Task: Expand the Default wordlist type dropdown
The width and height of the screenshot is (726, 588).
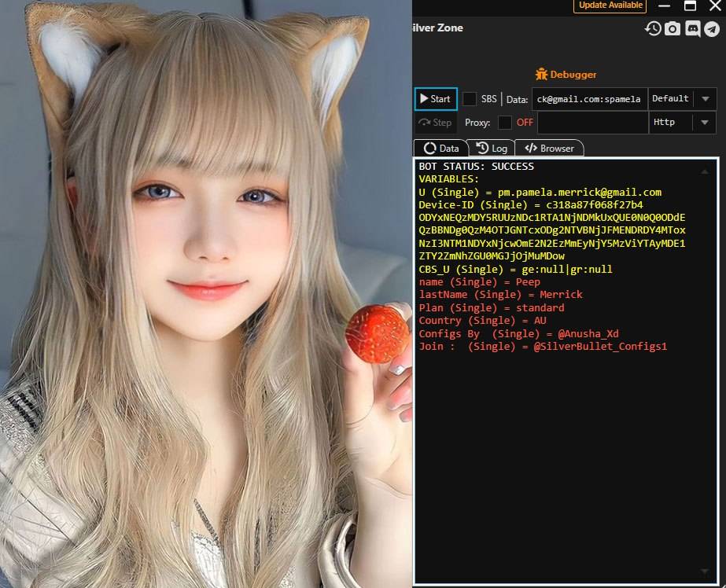Action: 705,99
